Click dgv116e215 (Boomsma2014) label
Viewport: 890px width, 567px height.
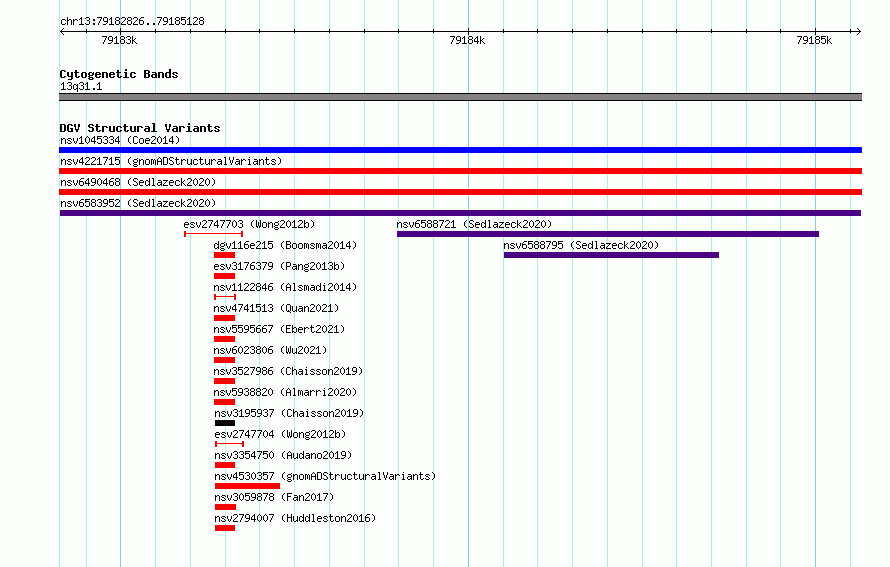[x=285, y=245]
